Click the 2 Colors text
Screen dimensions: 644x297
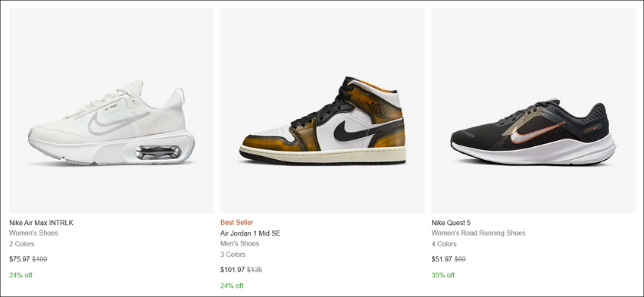pos(22,244)
